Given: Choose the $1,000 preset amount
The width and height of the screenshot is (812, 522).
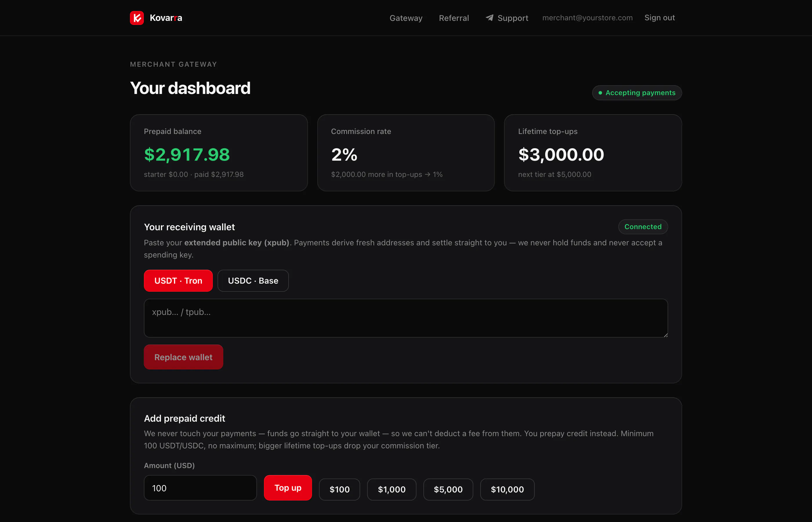Looking at the screenshot, I should [x=391, y=490].
